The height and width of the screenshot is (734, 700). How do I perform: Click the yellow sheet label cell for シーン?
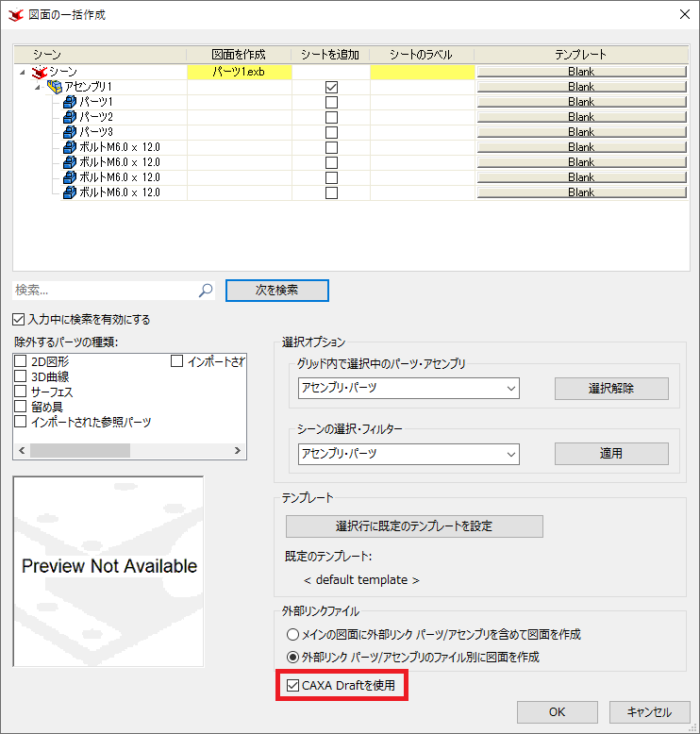423,72
